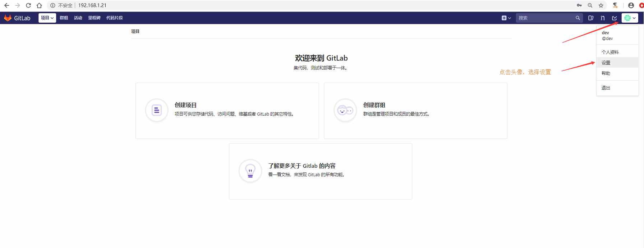Click the project card description text
644x248 pixels.
pyautogui.click(x=235, y=114)
